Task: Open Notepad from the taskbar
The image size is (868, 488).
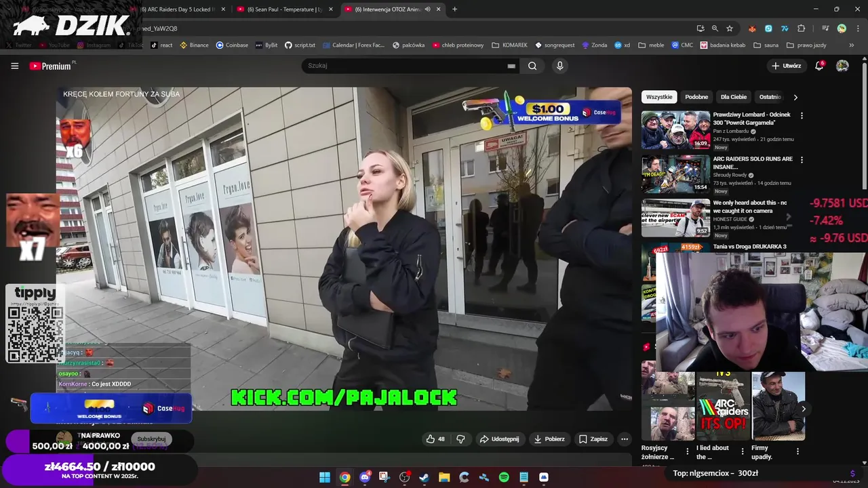Action: 524,477
